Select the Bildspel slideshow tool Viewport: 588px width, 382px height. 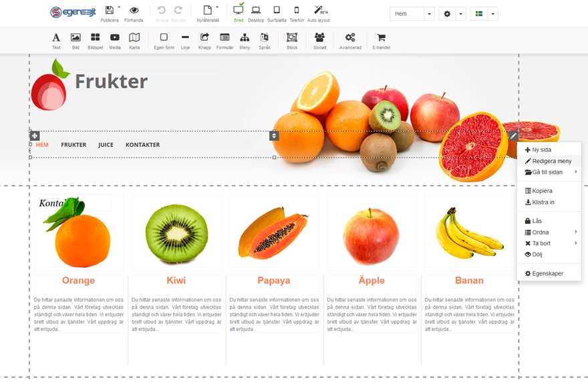tap(96, 41)
